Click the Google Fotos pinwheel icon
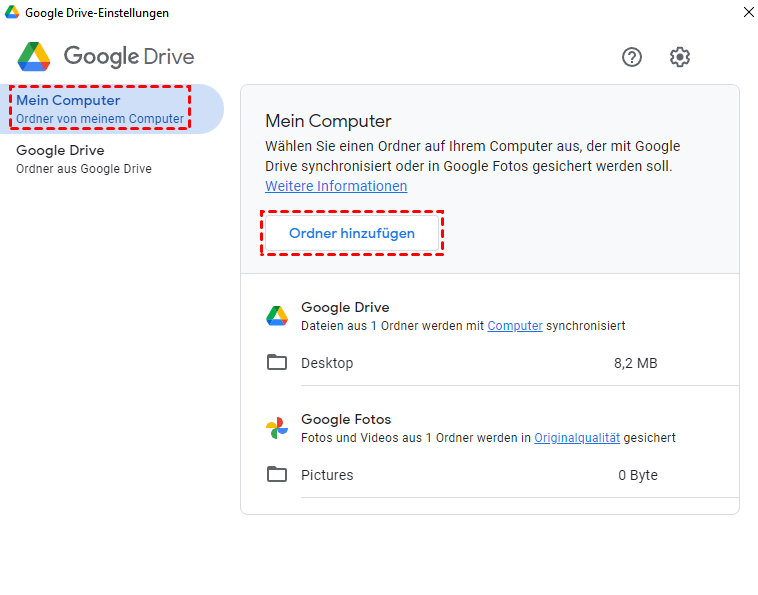Image resolution: width=758 pixels, height=595 pixels. coord(277,428)
